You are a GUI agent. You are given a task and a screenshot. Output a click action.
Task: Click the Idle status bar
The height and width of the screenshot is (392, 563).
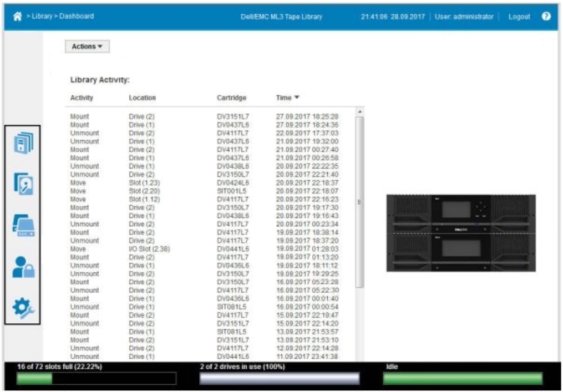click(463, 378)
